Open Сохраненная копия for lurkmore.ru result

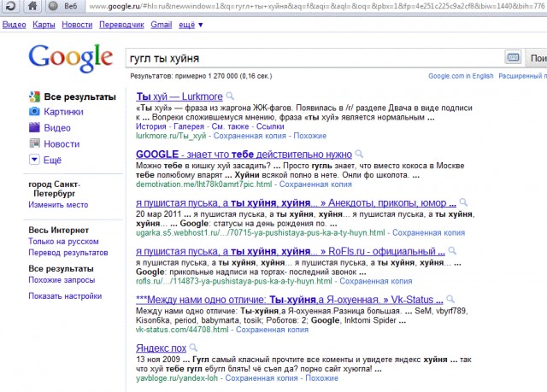click(x=250, y=136)
